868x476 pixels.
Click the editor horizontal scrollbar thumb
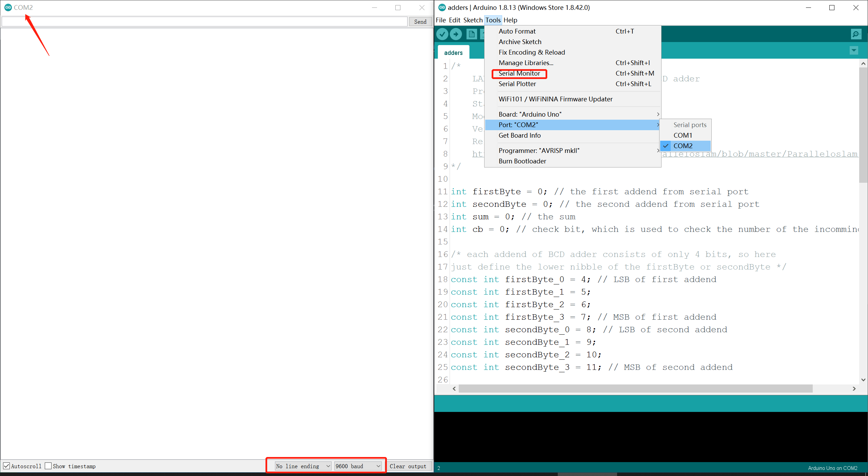(x=635, y=389)
